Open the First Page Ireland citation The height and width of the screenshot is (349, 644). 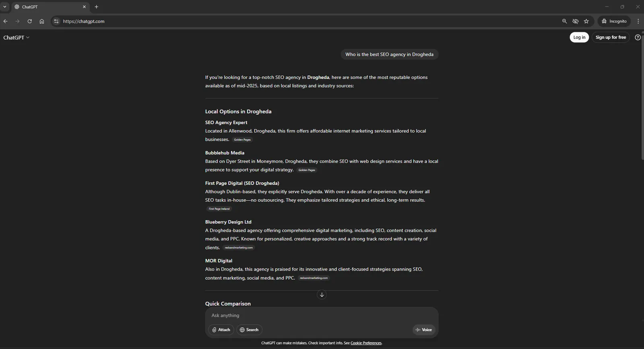[219, 209]
